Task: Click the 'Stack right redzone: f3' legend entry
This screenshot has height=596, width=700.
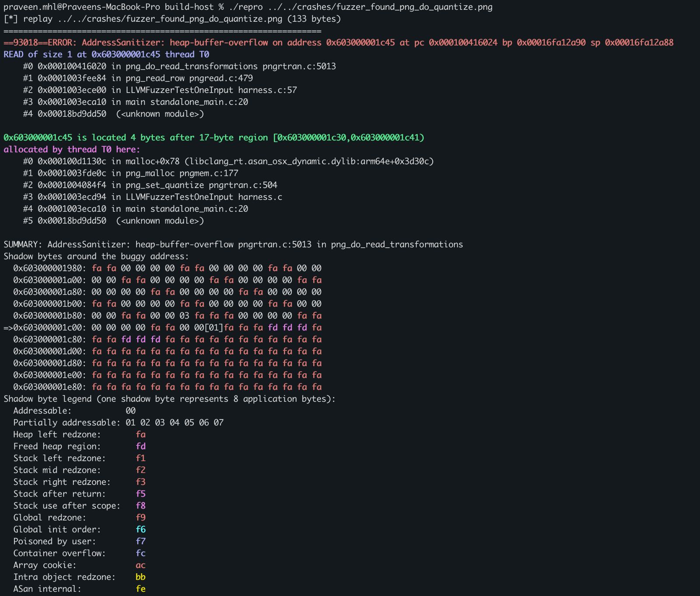Action: (x=79, y=481)
